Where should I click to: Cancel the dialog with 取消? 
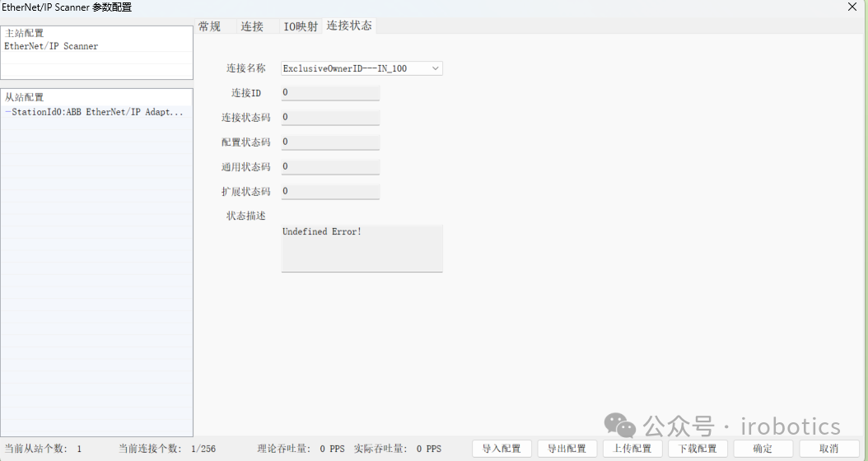coord(828,449)
